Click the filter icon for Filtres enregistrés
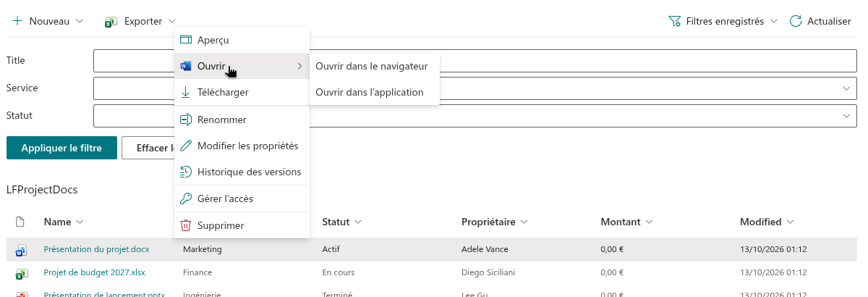Viewport: 868px width, 297px height. pos(675,22)
